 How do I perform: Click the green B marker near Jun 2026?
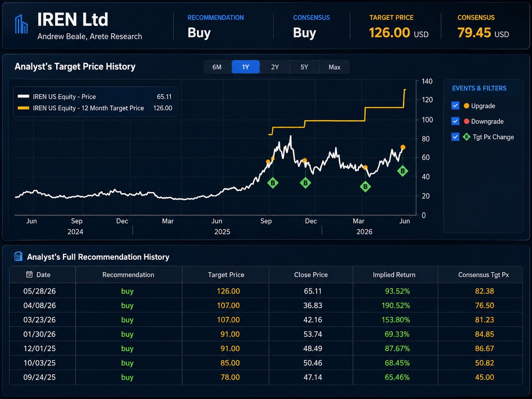pos(403,171)
